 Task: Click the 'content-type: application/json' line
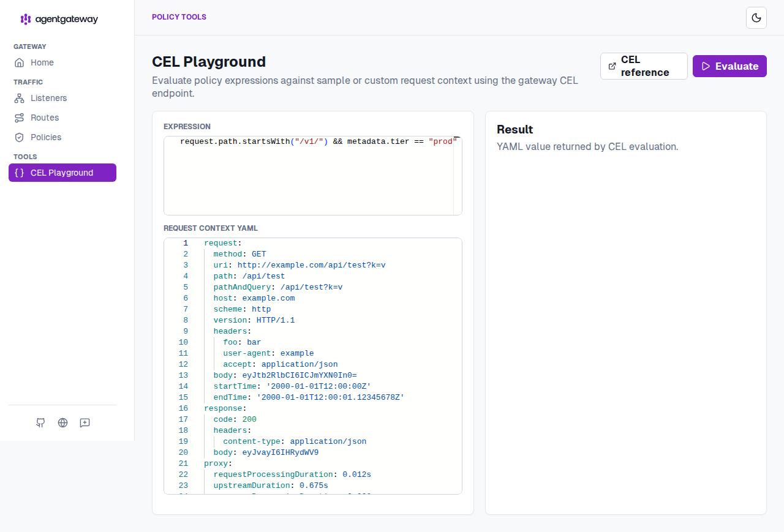295,441
